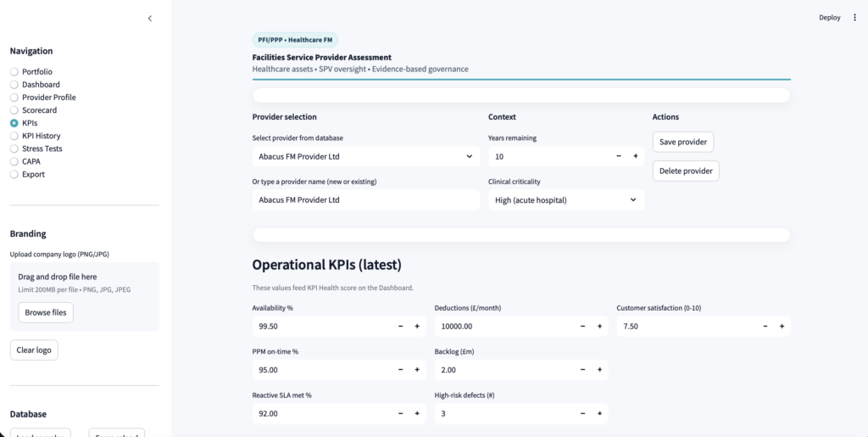This screenshot has width=868, height=437.
Task: Select the Portfolio radio option
Action: (14, 72)
